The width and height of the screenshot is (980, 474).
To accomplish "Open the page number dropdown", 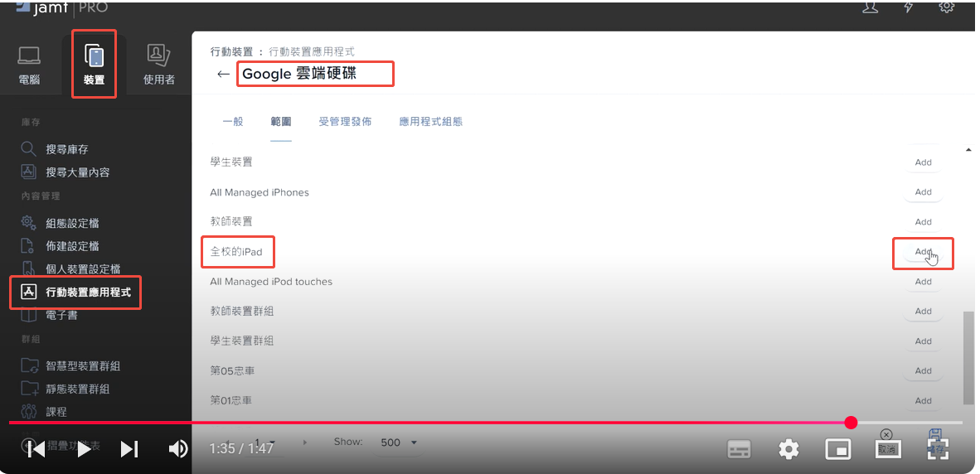I will point(265,443).
